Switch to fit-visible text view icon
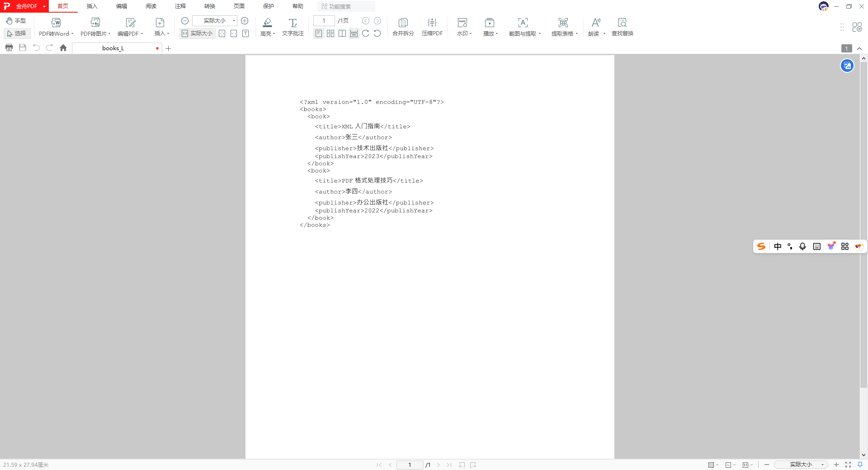868x470 pixels. pyautogui.click(x=245, y=33)
